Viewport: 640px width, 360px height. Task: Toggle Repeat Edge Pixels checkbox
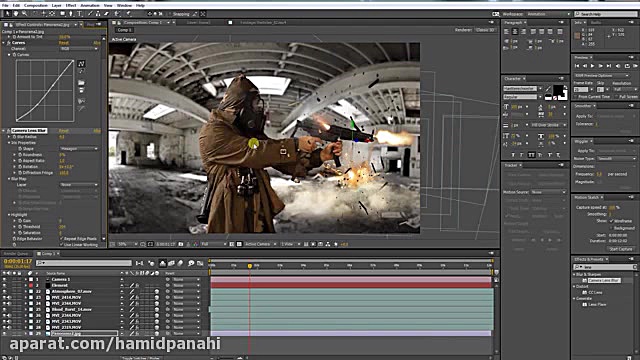(x=62, y=238)
